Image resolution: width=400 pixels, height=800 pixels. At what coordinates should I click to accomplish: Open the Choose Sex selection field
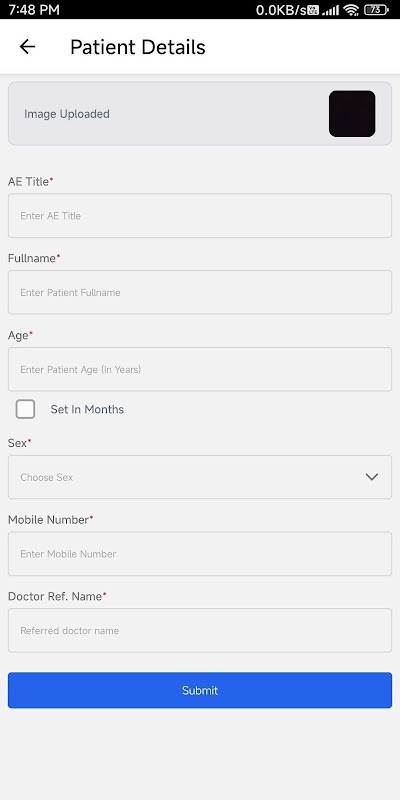coord(200,477)
